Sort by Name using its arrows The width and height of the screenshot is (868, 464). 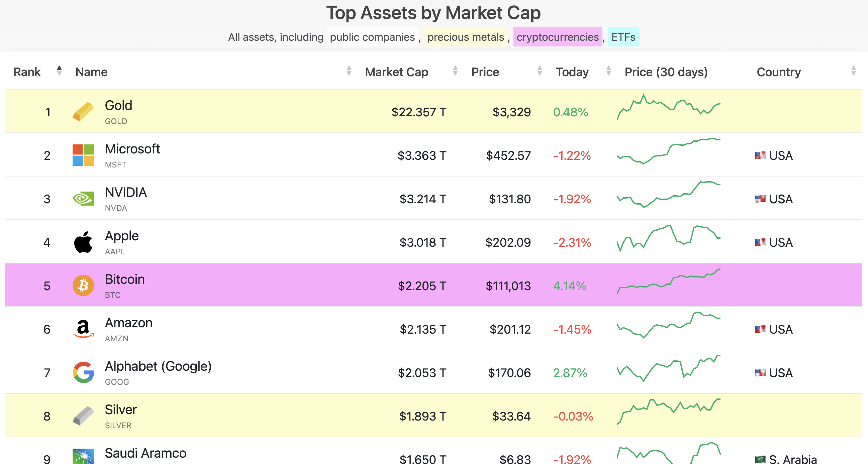pos(349,71)
